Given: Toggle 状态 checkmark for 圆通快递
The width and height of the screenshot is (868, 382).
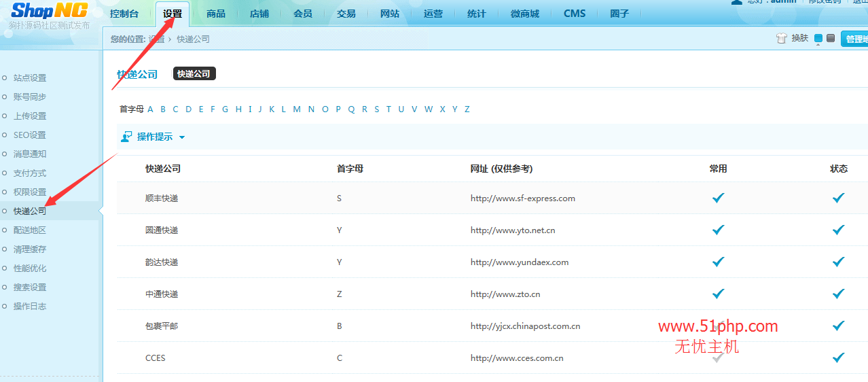Looking at the screenshot, I should pos(838,230).
